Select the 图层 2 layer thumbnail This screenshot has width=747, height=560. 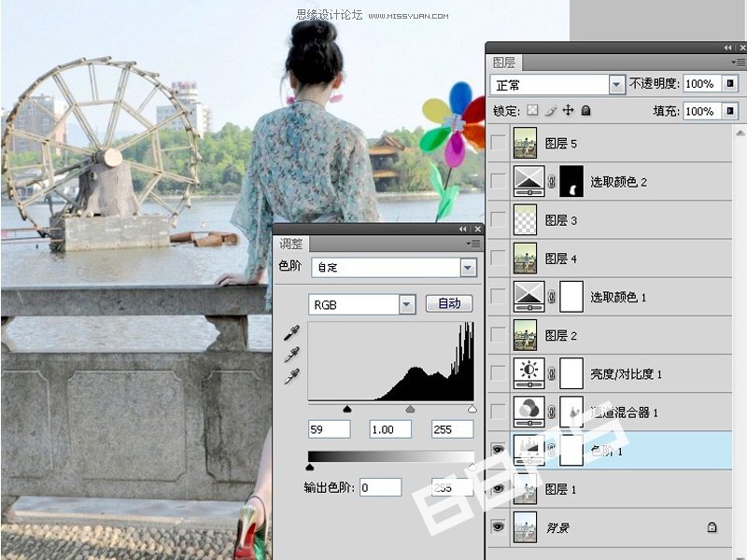(525, 335)
